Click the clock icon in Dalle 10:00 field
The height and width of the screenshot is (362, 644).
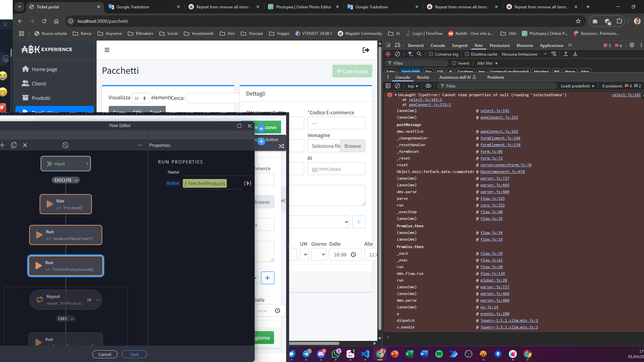click(354, 255)
